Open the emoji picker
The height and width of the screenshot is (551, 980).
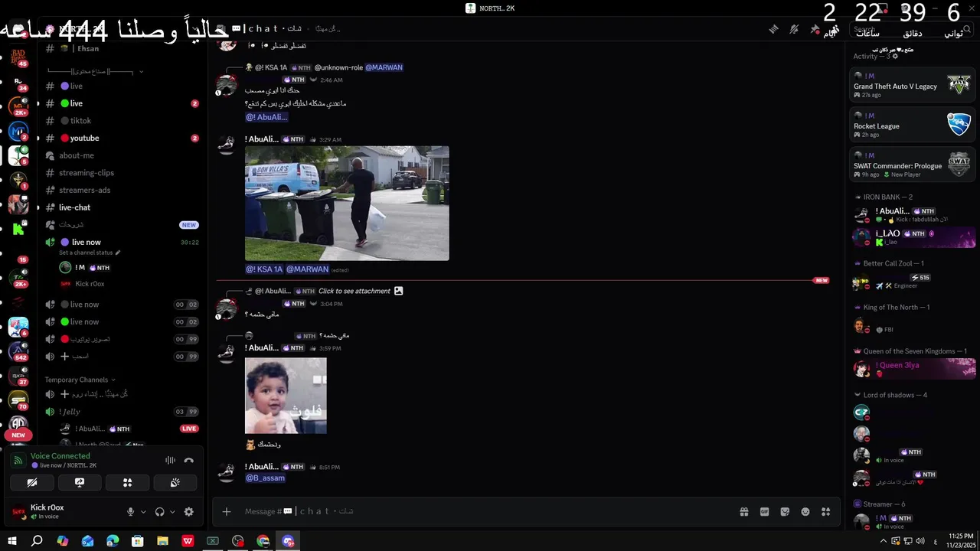[x=805, y=511]
